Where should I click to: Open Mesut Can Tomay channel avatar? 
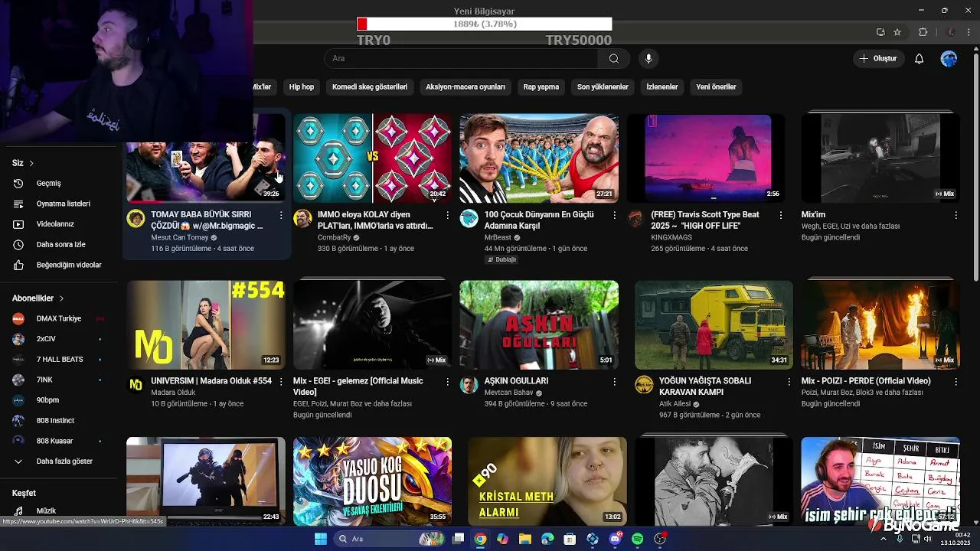pos(136,219)
